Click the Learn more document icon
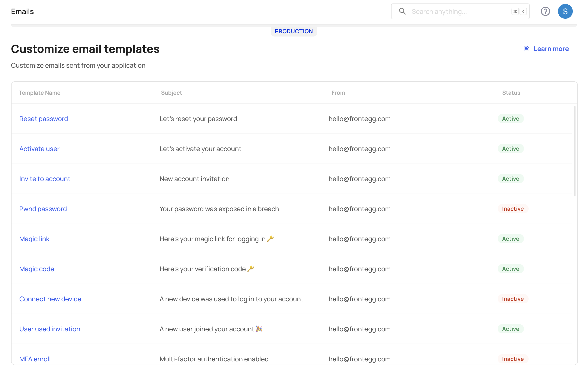The image size is (588, 378). click(526, 49)
